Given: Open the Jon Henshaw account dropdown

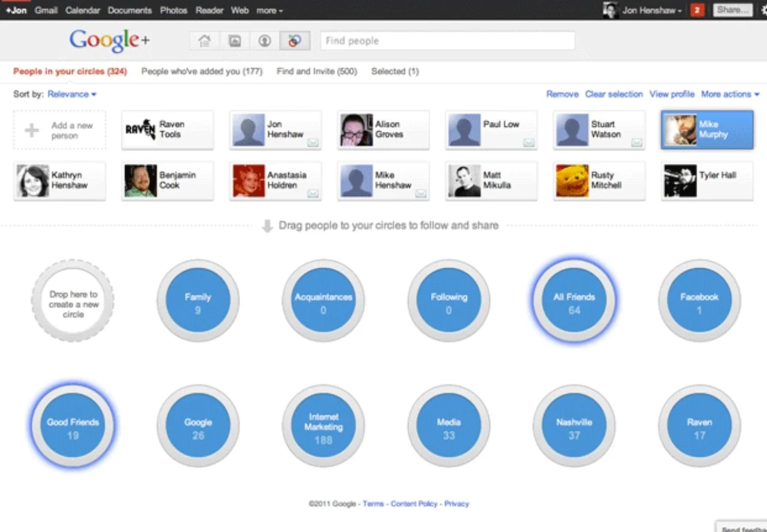Looking at the screenshot, I should [x=652, y=10].
